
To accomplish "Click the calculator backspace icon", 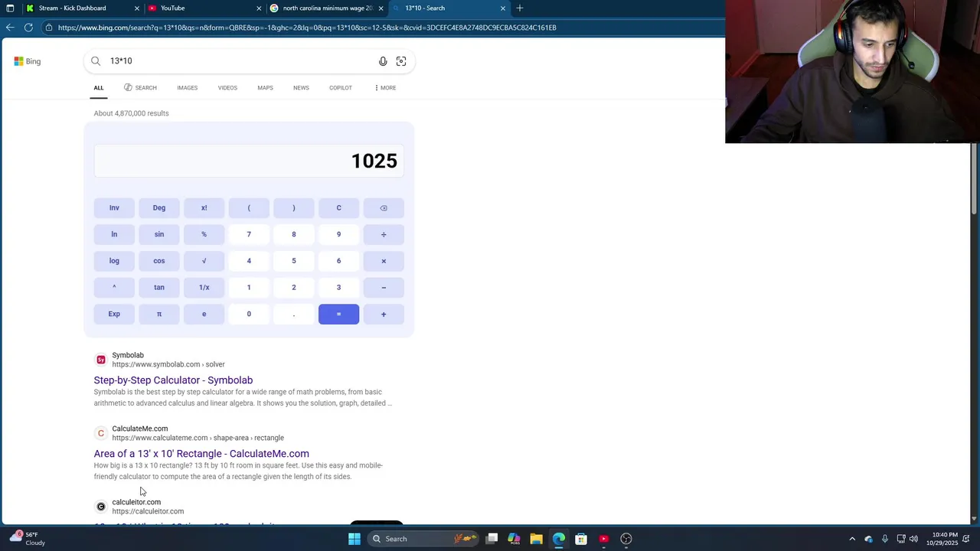I will pyautogui.click(x=384, y=208).
